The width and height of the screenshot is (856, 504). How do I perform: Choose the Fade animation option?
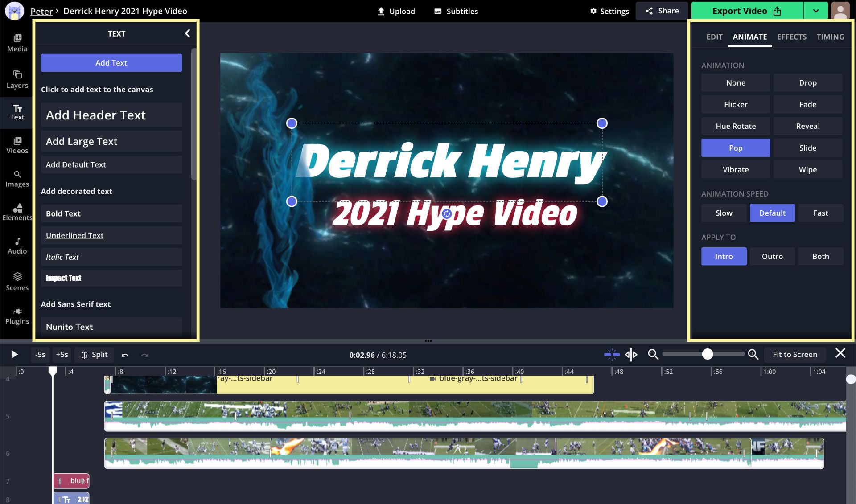coord(807,104)
